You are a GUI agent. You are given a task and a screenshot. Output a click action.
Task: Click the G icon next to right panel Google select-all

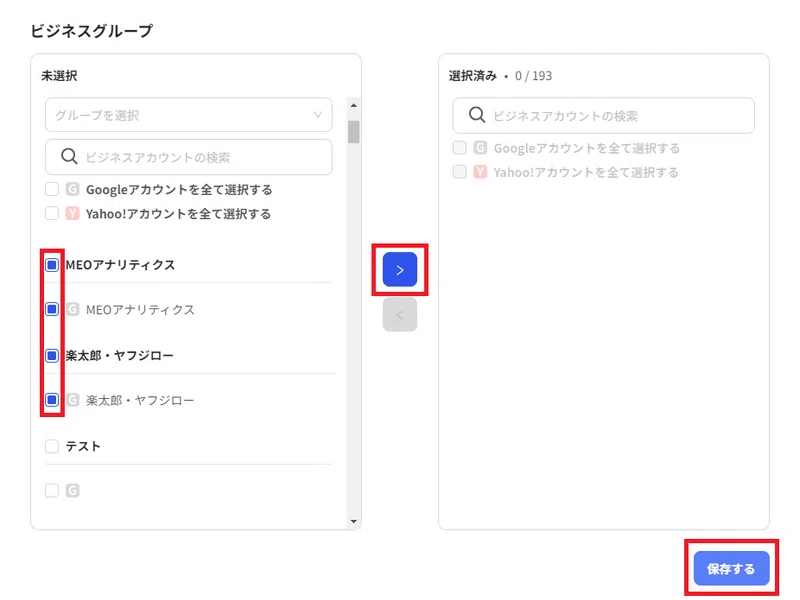480,147
